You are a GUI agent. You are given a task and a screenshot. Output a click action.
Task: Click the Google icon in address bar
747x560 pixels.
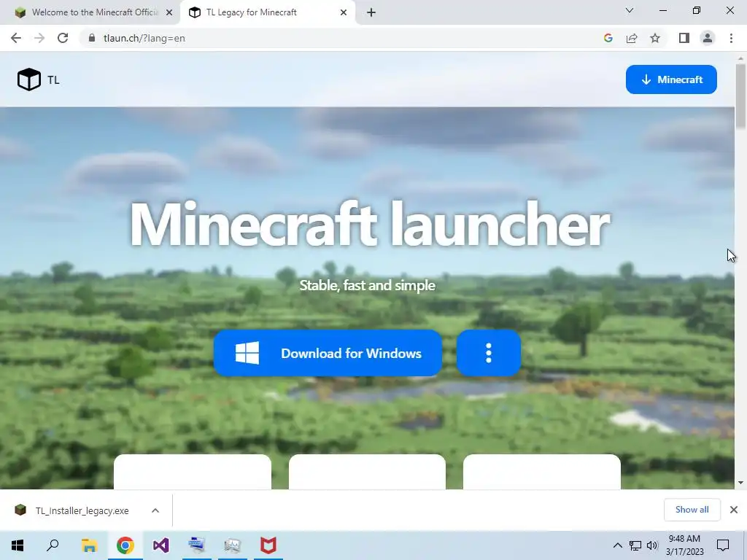[608, 38]
